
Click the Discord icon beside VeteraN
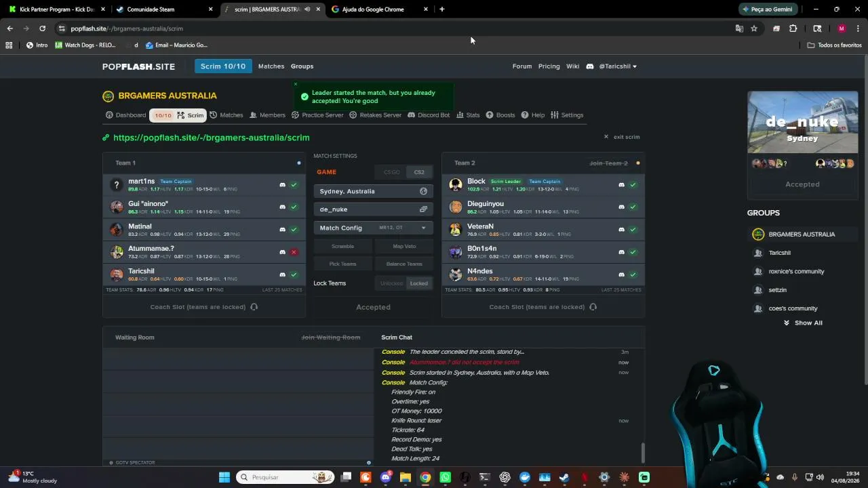621,230
